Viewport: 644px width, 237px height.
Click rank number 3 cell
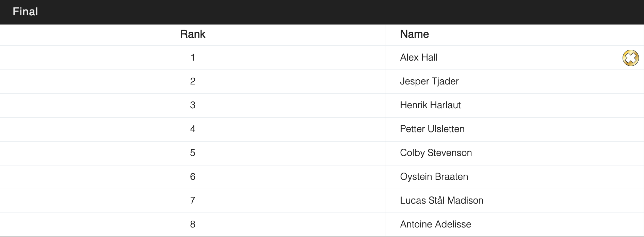(193, 105)
